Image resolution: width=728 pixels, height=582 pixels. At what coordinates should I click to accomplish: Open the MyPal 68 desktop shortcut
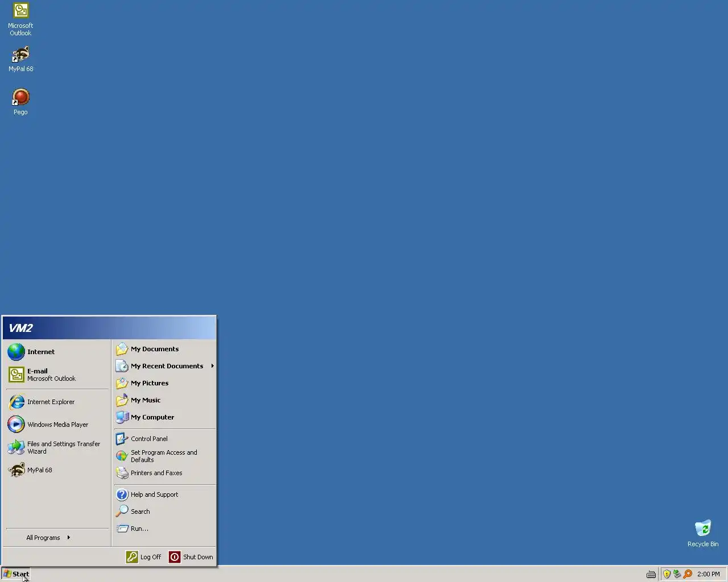pos(20,59)
